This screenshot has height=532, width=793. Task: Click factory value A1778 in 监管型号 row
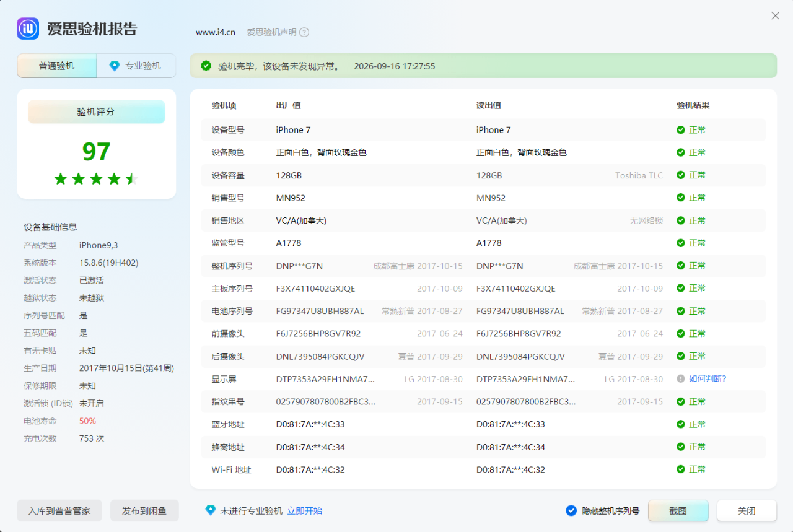pos(289,243)
